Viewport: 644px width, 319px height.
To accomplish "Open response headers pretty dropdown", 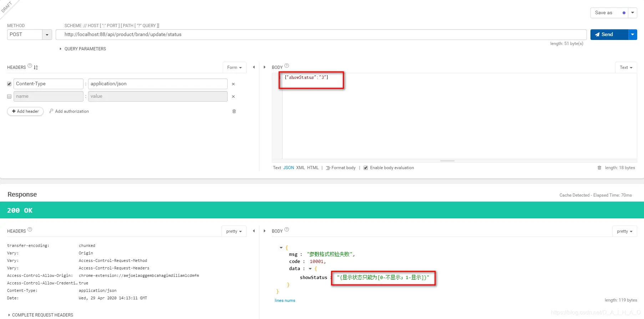I will [234, 231].
